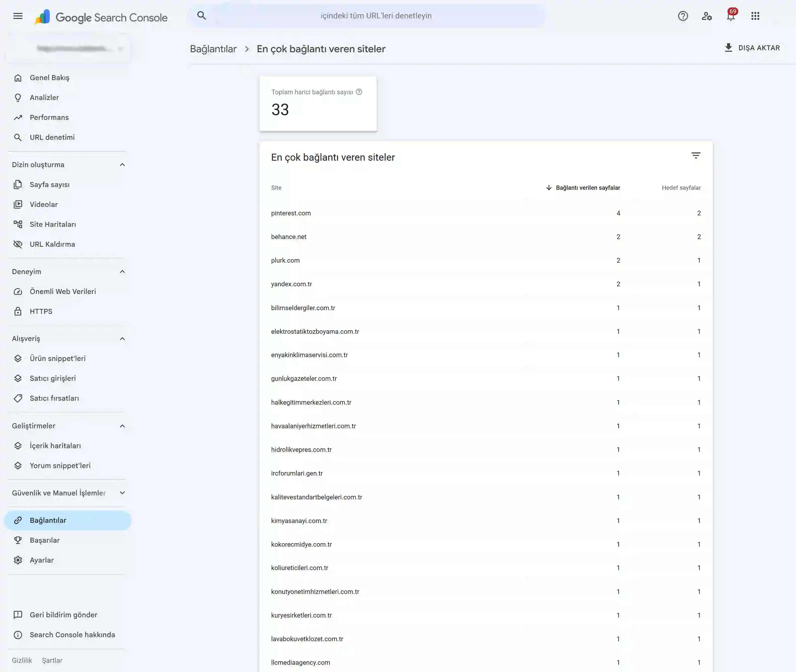Open the user management settings icon
The height and width of the screenshot is (672, 796).
pyautogui.click(x=707, y=16)
